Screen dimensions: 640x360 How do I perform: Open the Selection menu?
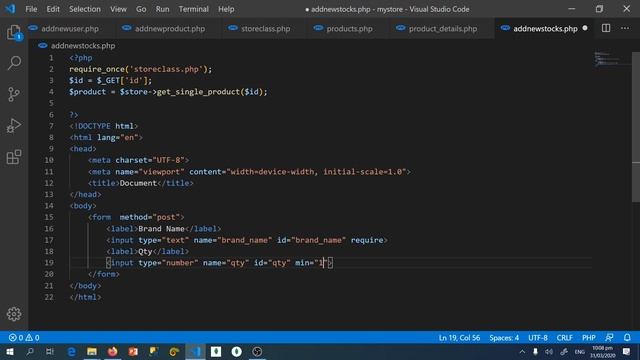[84, 9]
